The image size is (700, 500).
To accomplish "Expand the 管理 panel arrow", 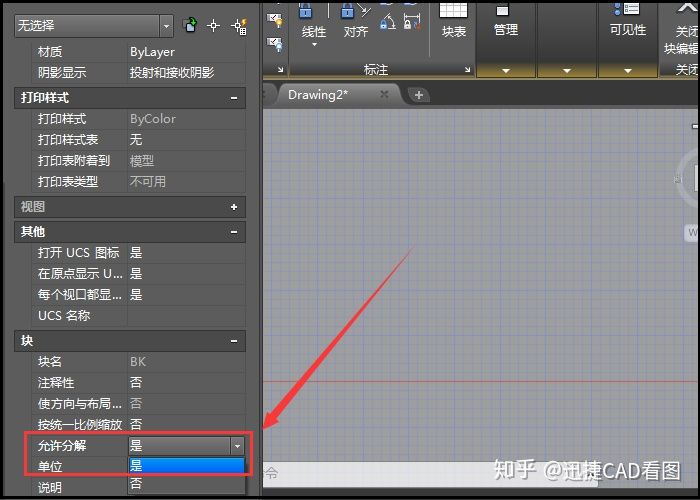I will [x=506, y=71].
